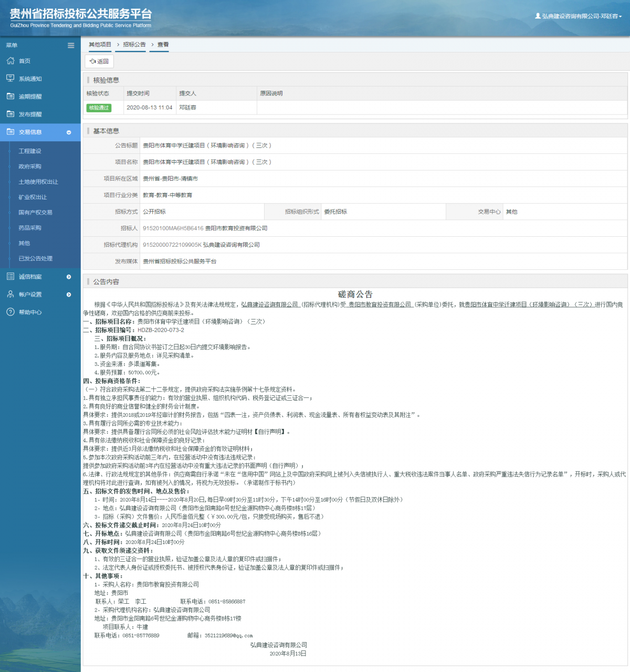This screenshot has width=630, height=672.
Task: Click the 招标公告 breadcrumb link
Action: [x=134, y=45]
